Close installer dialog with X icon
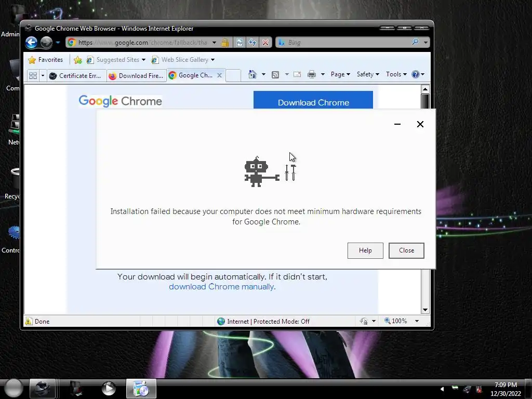 tap(420, 124)
